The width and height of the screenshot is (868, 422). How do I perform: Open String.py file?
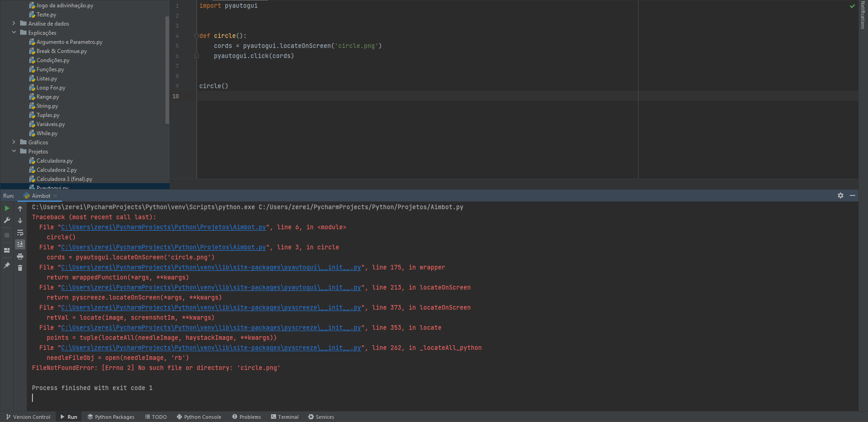[47, 106]
